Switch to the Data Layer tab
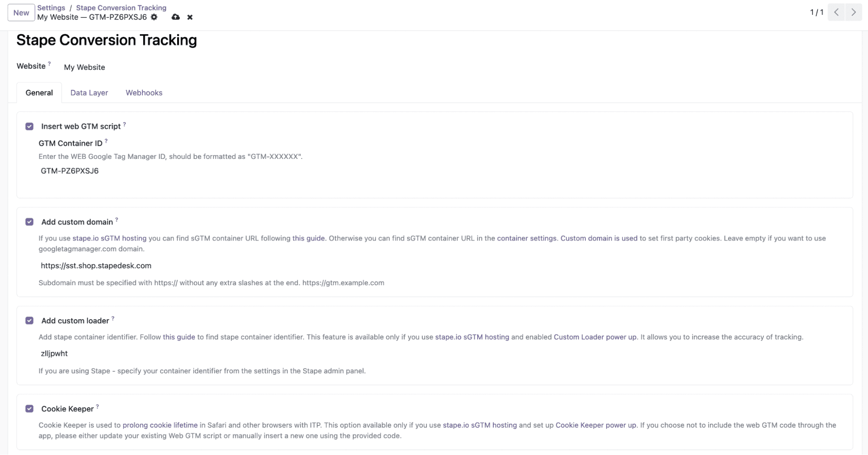 point(89,93)
